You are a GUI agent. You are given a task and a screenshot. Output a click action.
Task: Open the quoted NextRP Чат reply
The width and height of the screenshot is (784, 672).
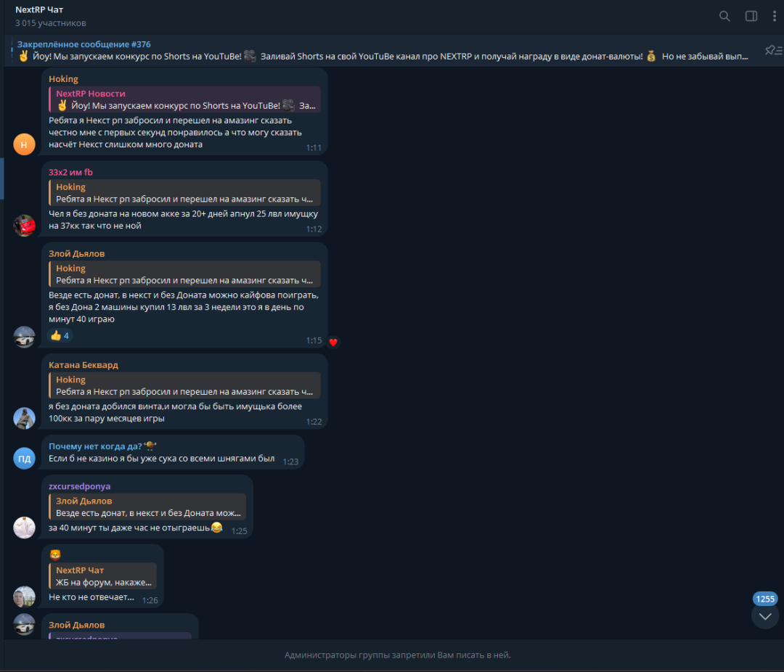(x=102, y=576)
